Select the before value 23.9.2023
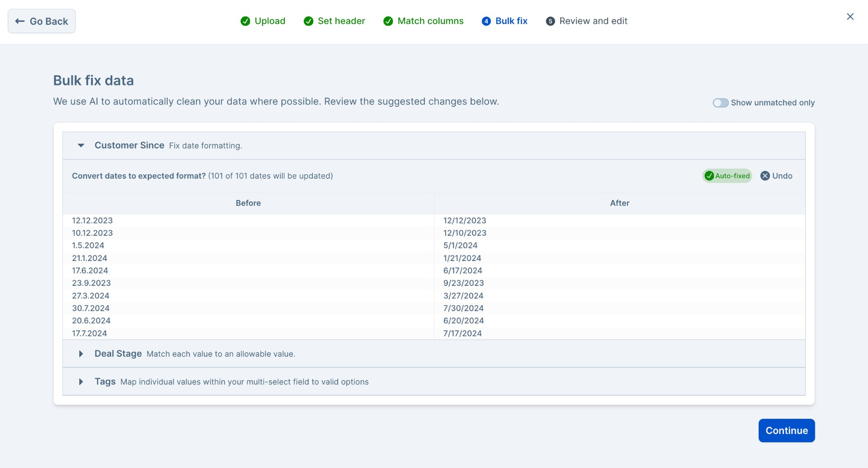The height and width of the screenshot is (468, 868). point(91,283)
